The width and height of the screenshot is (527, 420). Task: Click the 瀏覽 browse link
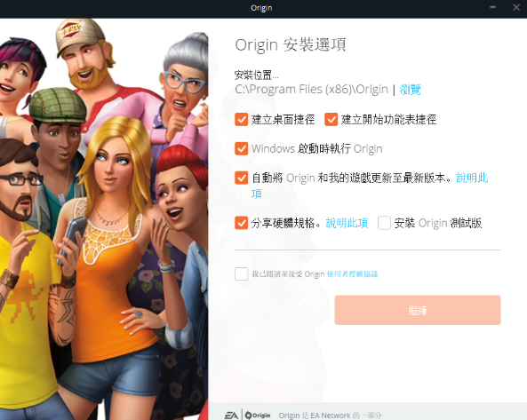[x=410, y=90]
